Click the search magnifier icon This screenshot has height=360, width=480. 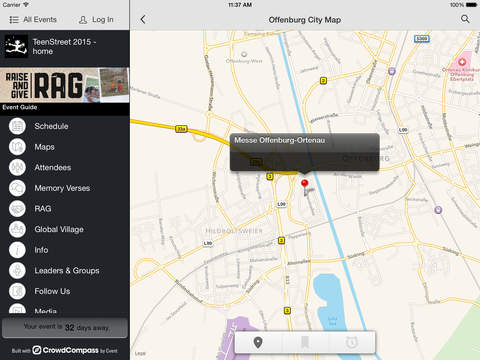(465, 19)
